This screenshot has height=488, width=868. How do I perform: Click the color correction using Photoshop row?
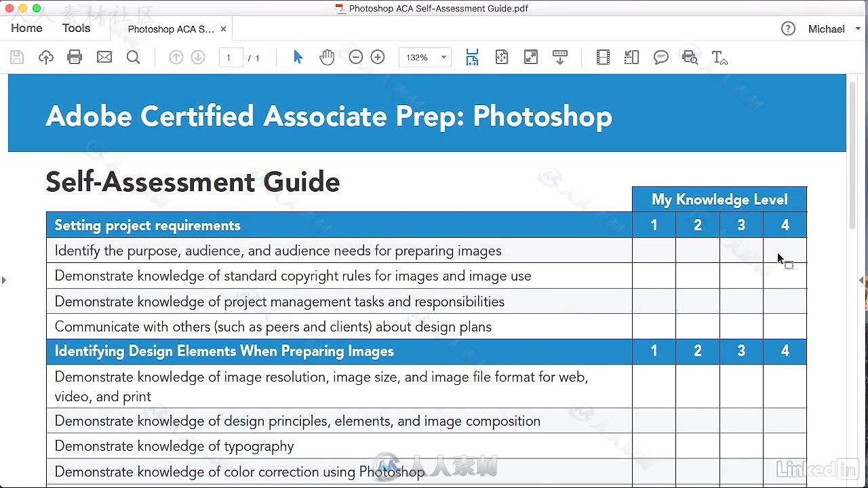[x=339, y=472]
